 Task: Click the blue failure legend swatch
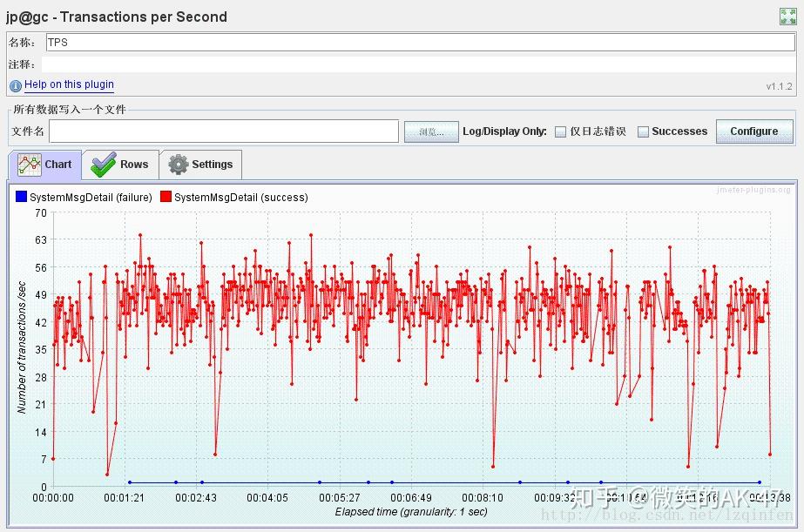point(21,196)
